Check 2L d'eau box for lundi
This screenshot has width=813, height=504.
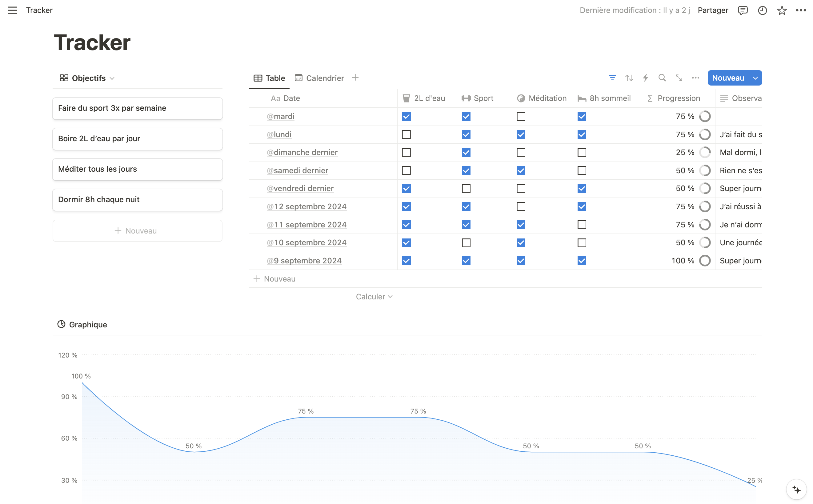tap(406, 135)
